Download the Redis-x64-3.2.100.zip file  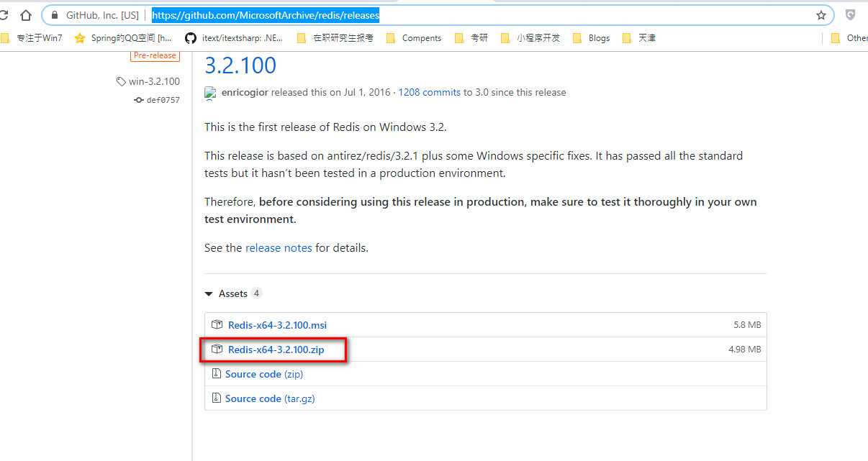tap(276, 350)
